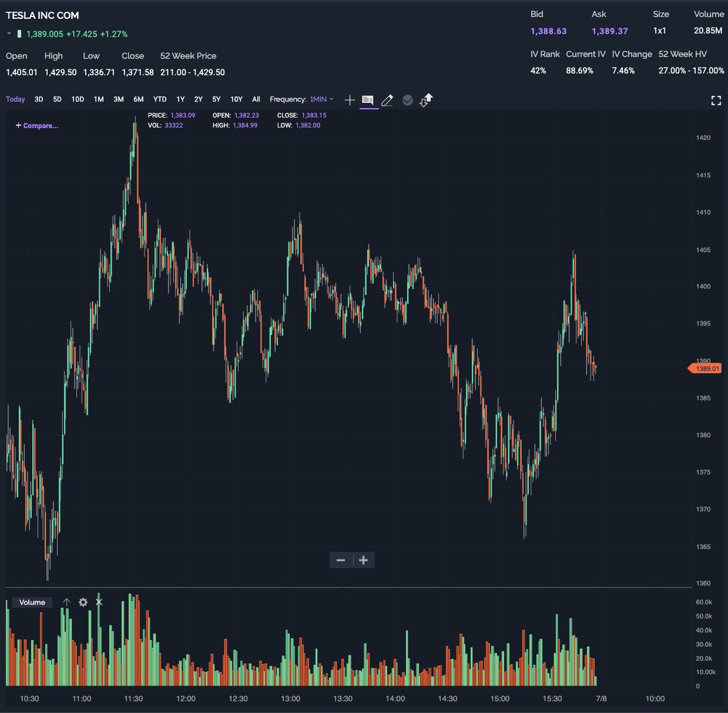Select the crosshair plus tool in toolbar
The image size is (728, 713).
(349, 100)
